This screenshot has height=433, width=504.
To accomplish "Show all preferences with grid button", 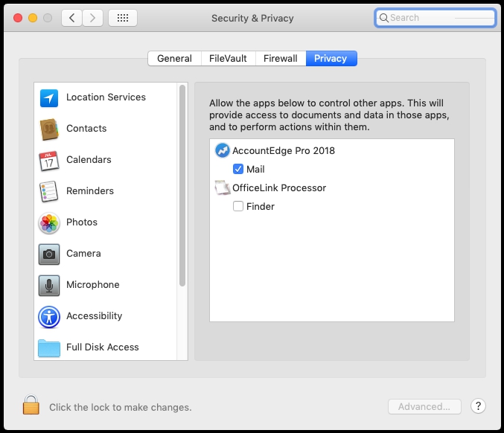I will click(122, 18).
